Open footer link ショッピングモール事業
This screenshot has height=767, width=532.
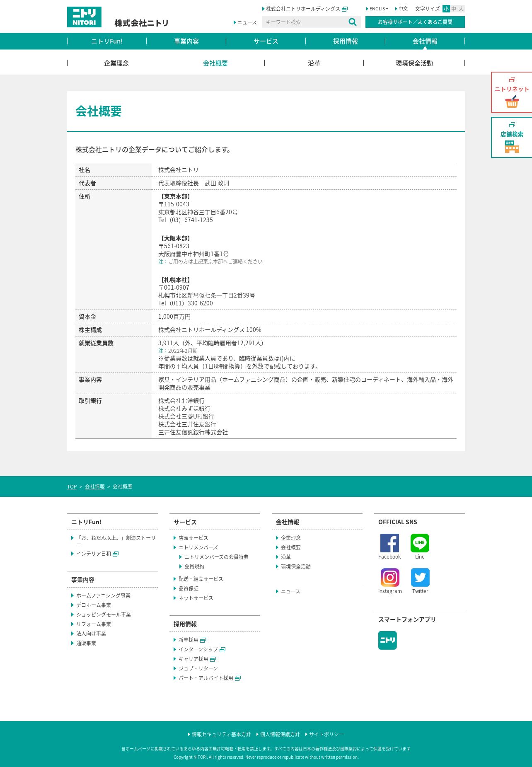[104, 615]
